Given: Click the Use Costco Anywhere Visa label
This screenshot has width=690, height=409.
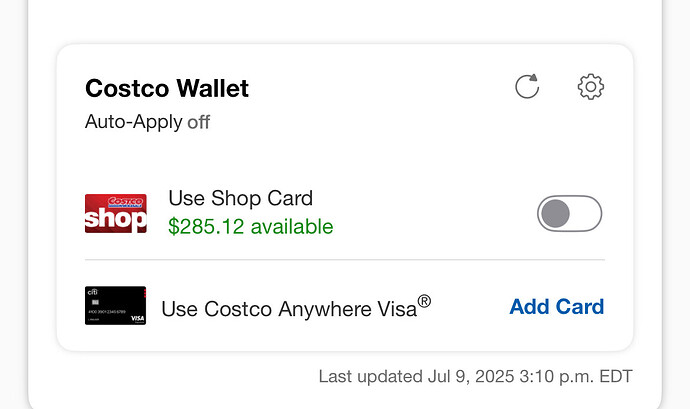Looking at the screenshot, I should tap(296, 307).
